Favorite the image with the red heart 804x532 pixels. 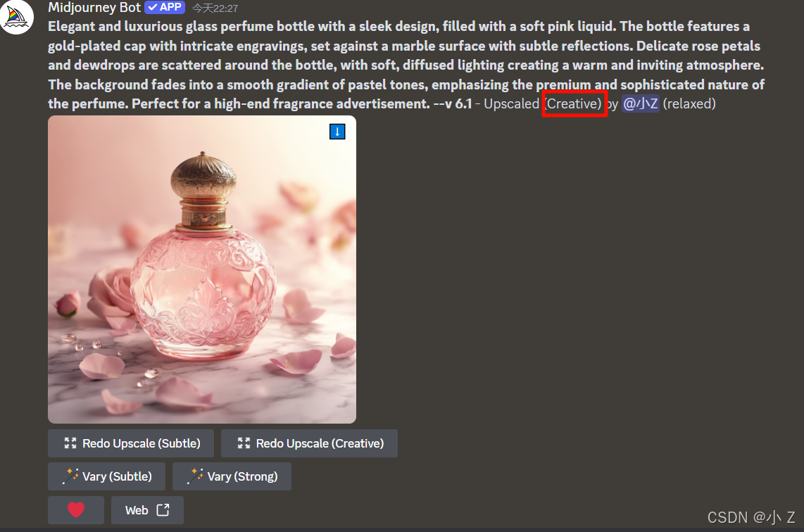click(76, 510)
